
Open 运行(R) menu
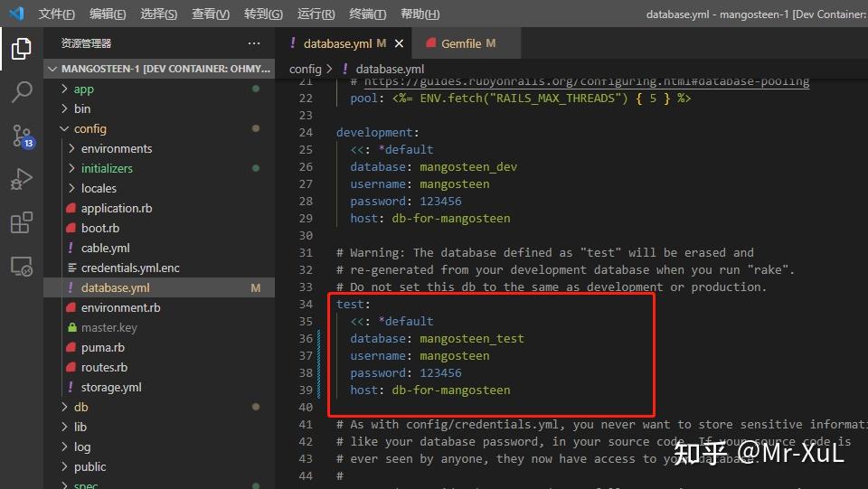(x=316, y=14)
